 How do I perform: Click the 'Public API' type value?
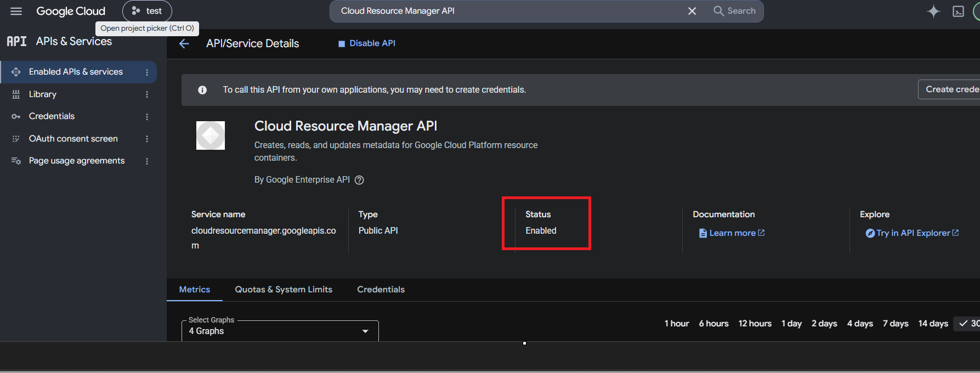pos(378,231)
